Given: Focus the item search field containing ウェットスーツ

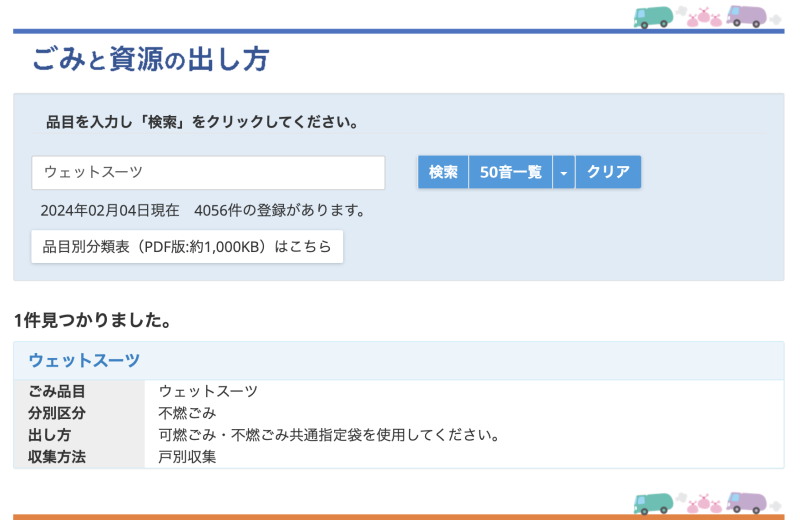Looking at the screenshot, I should (x=208, y=172).
